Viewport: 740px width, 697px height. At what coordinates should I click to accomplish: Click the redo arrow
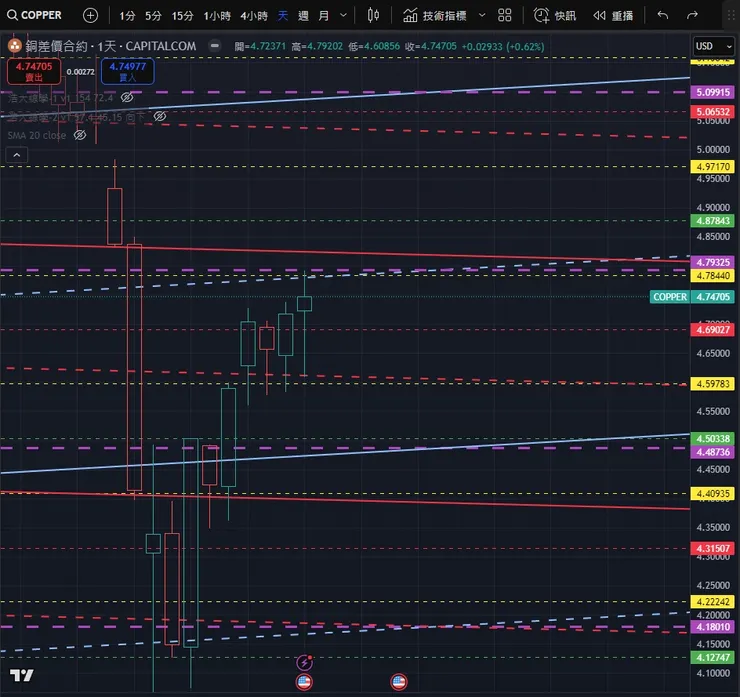pyautogui.click(x=692, y=16)
